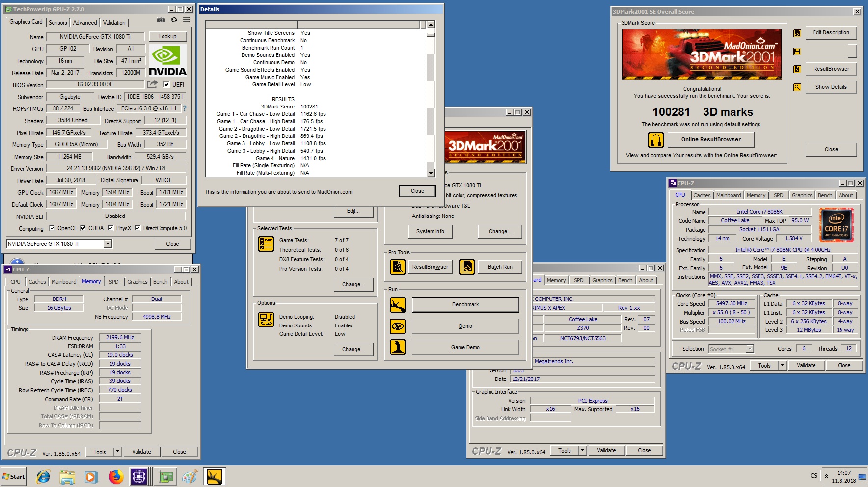This screenshot has width=868, height=487.
Task: Switch to the Validation tab in GPU-Z
Action: click(x=114, y=23)
